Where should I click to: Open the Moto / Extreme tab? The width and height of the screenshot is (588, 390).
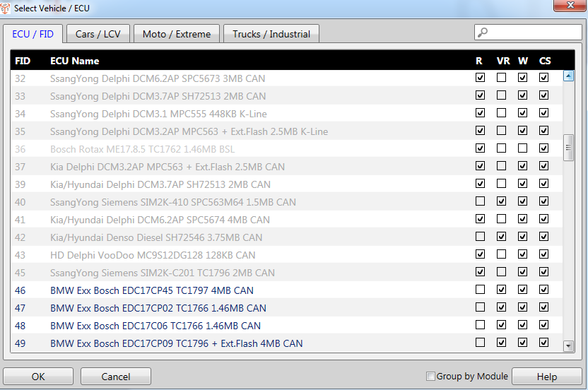tap(177, 34)
